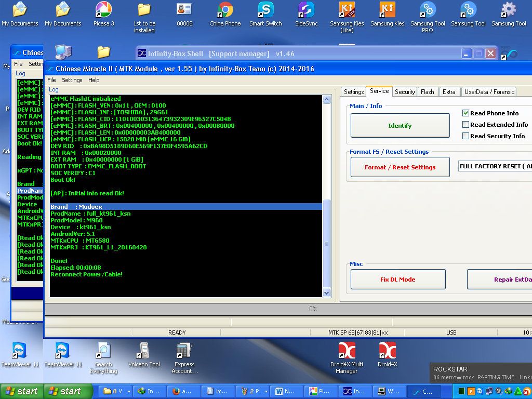Screen dimensions: 532x399
Task: Open the Search Everything desktop icon
Action: click(x=103, y=351)
